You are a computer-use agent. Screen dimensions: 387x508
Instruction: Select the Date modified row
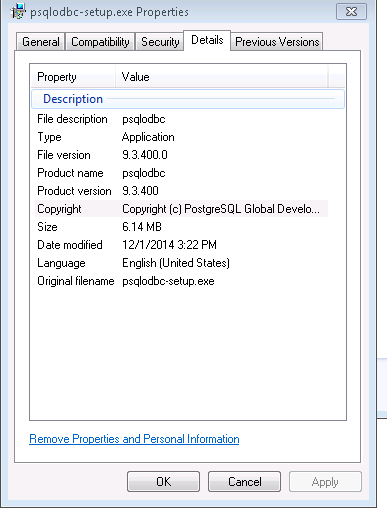point(181,245)
